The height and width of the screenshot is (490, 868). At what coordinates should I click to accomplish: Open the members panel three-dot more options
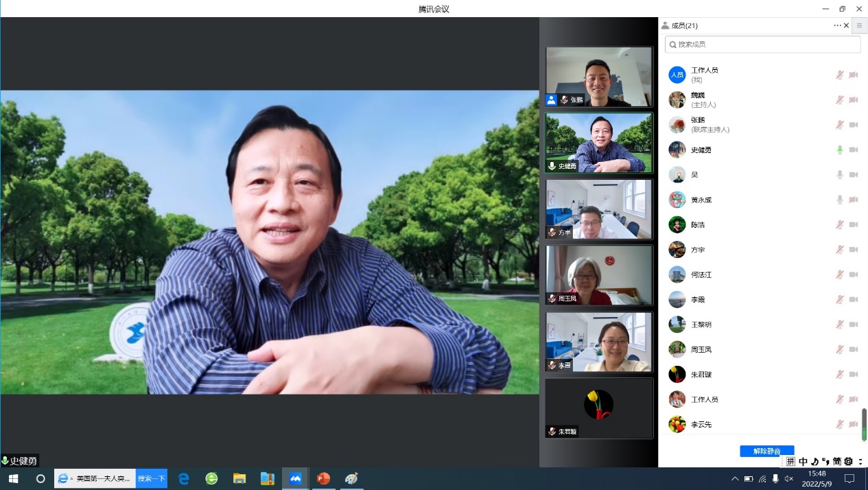837,25
